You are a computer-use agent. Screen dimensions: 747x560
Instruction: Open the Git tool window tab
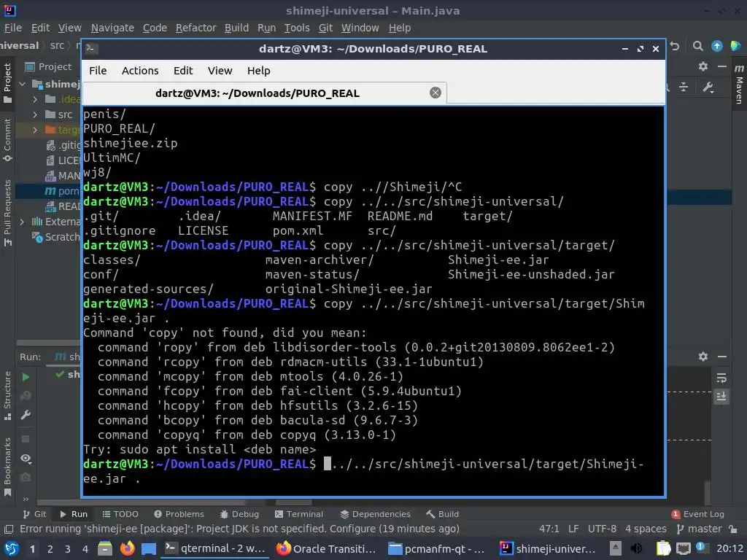coord(35,514)
